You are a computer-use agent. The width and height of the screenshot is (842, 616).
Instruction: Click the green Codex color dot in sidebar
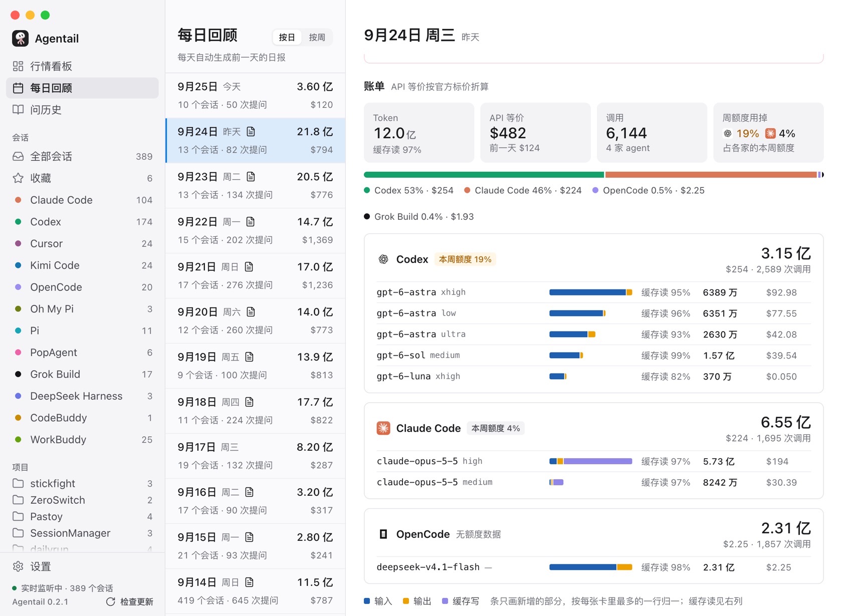click(18, 222)
